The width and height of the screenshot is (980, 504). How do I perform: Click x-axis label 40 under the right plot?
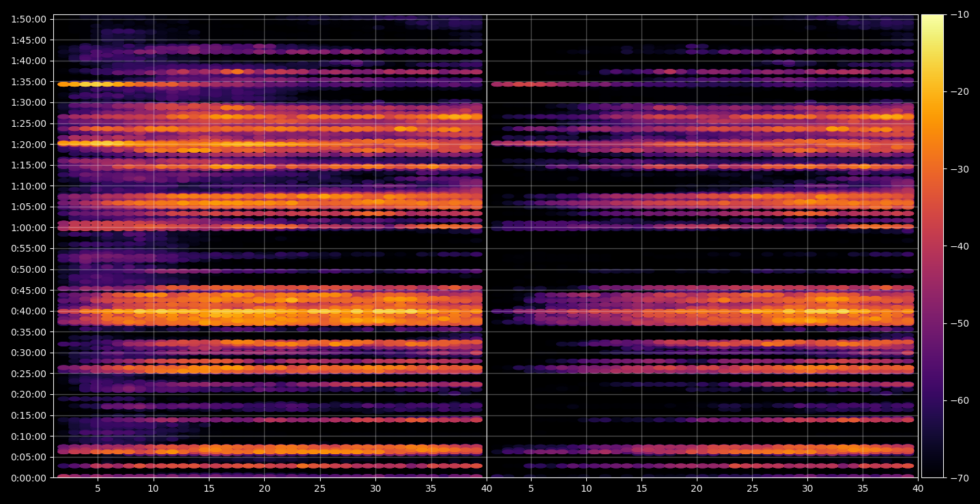click(x=918, y=489)
